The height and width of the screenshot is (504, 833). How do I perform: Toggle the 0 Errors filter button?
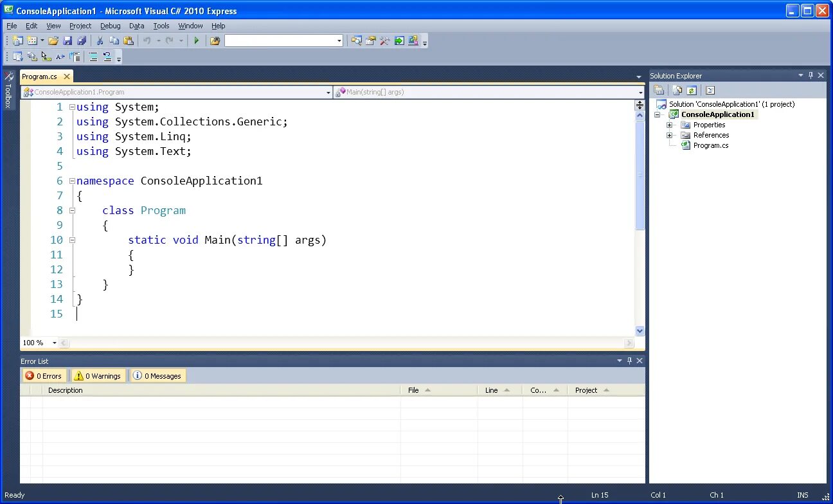44,376
